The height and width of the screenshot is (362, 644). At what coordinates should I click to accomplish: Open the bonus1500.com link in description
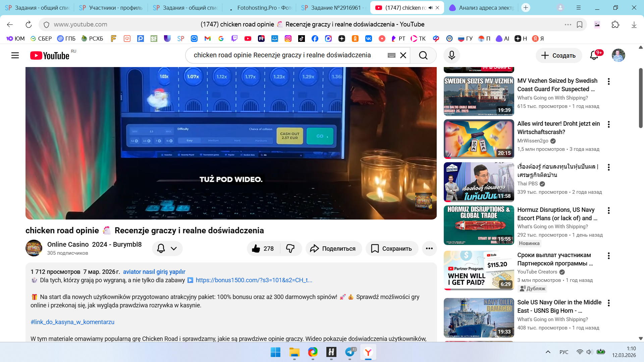tap(254, 280)
